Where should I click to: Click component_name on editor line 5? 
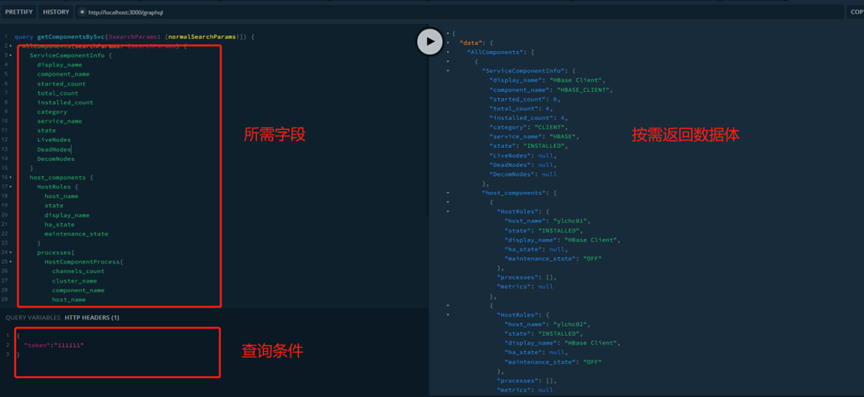pos(63,74)
